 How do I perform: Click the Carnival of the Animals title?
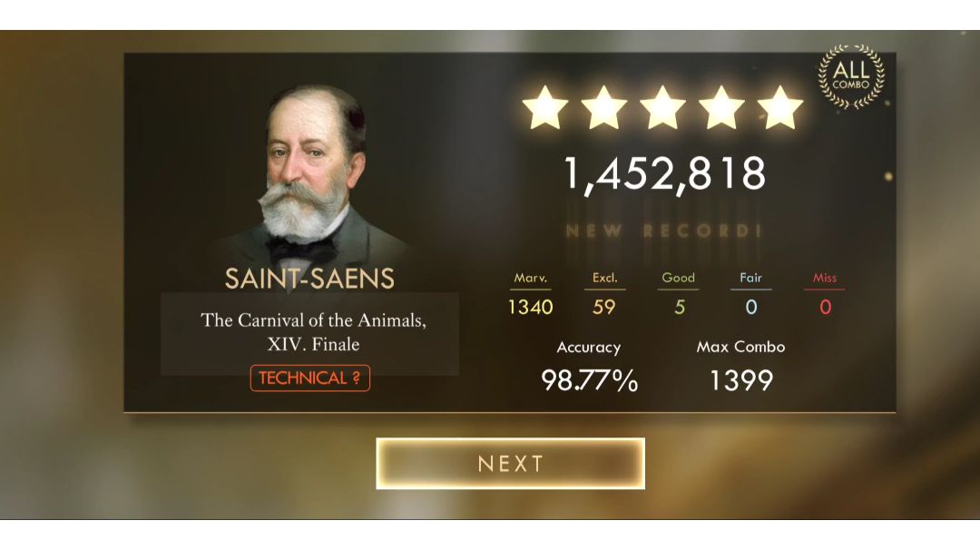pos(313,332)
